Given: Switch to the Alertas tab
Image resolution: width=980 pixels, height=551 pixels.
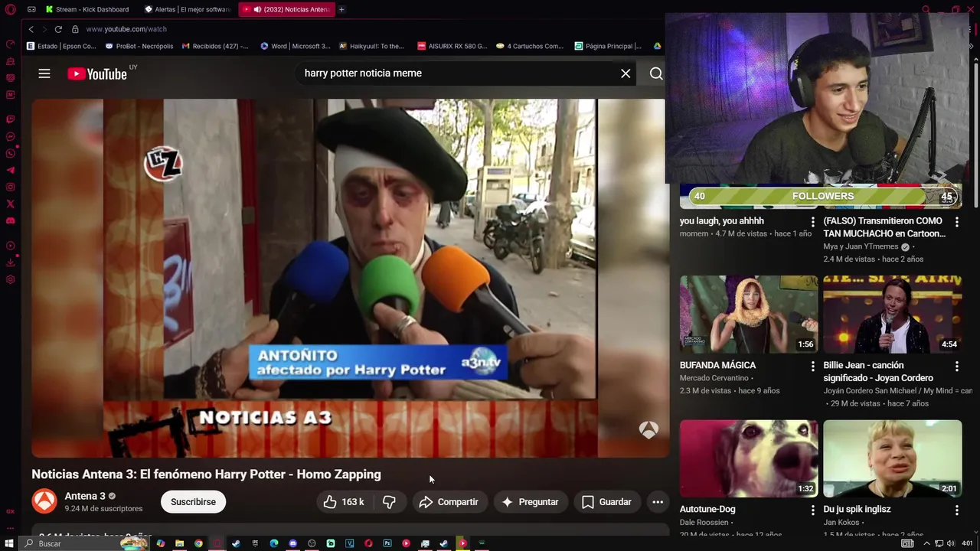Looking at the screenshot, I should (188, 9).
